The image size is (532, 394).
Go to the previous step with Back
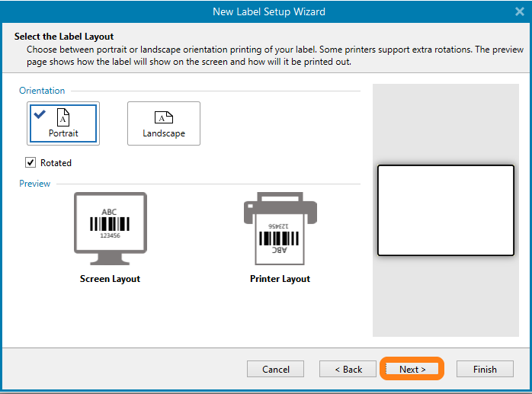pyautogui.click(x=348, y=369)
